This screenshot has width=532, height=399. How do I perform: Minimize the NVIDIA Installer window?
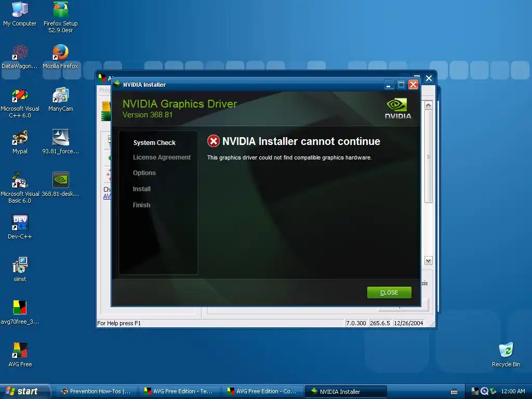tap(389, 85)
